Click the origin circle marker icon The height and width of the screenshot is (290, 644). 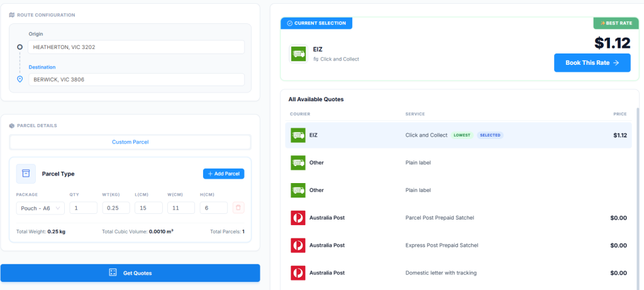[19, 47]
